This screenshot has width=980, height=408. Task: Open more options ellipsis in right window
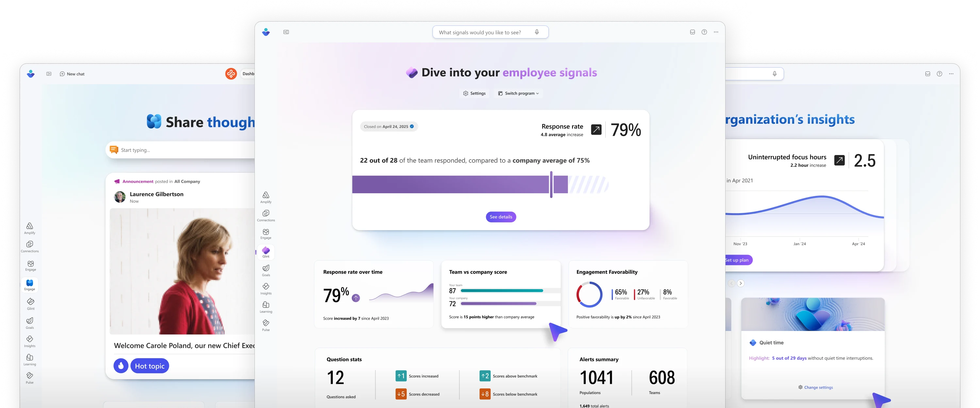(951, 74)
